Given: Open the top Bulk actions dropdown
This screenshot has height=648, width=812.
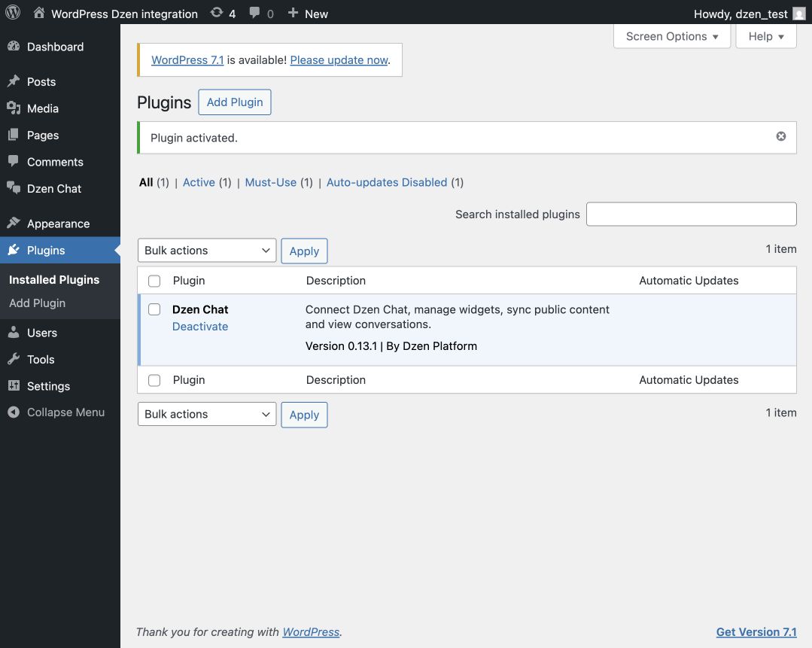Looking at the screenshot, I should tap(207, 250).
